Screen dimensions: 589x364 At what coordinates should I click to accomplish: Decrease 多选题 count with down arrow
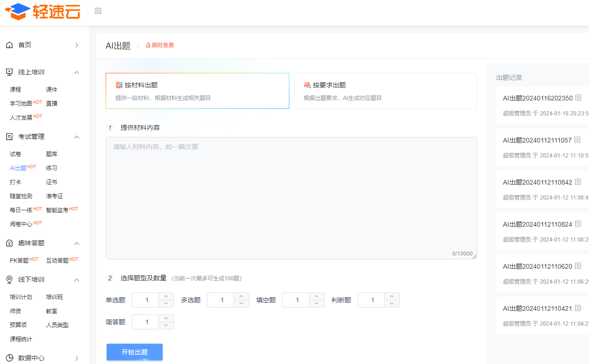coord(241,303)
